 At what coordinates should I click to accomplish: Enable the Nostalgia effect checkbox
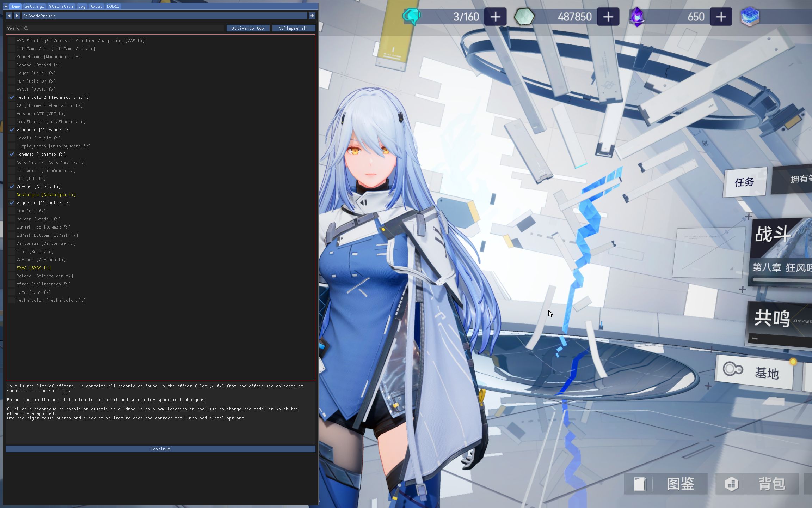[12, 195]
